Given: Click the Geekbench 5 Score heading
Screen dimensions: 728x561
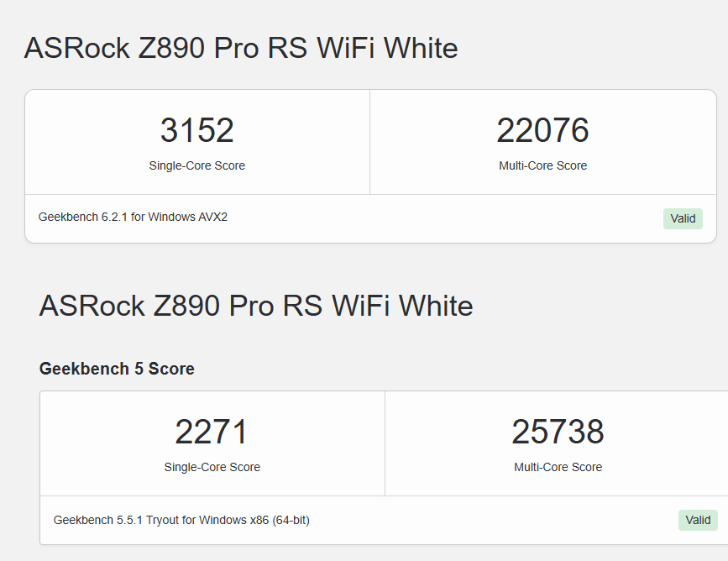Looking at the screenshot, I should [x=117, y=369].
